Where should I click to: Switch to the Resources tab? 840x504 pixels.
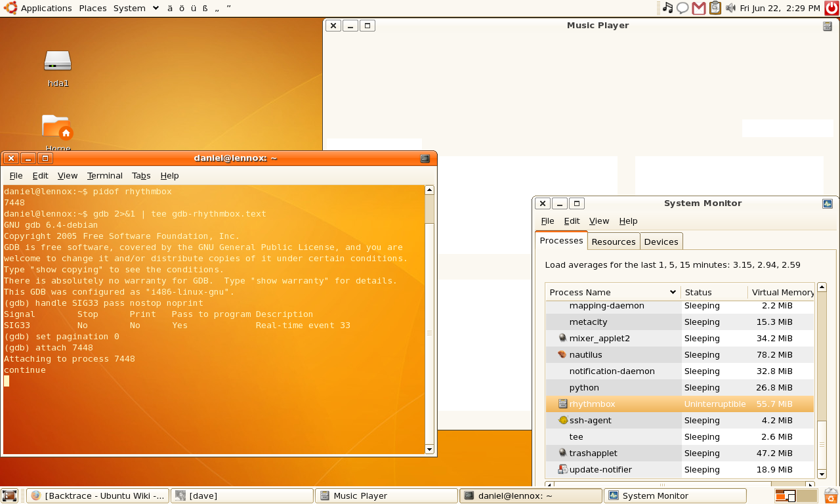coord(613,241)
